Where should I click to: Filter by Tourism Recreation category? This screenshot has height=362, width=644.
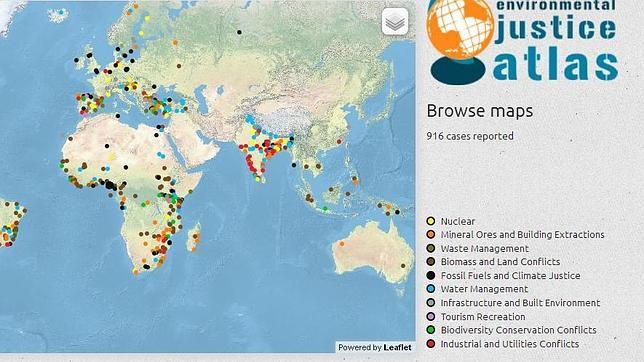point(483,316)
